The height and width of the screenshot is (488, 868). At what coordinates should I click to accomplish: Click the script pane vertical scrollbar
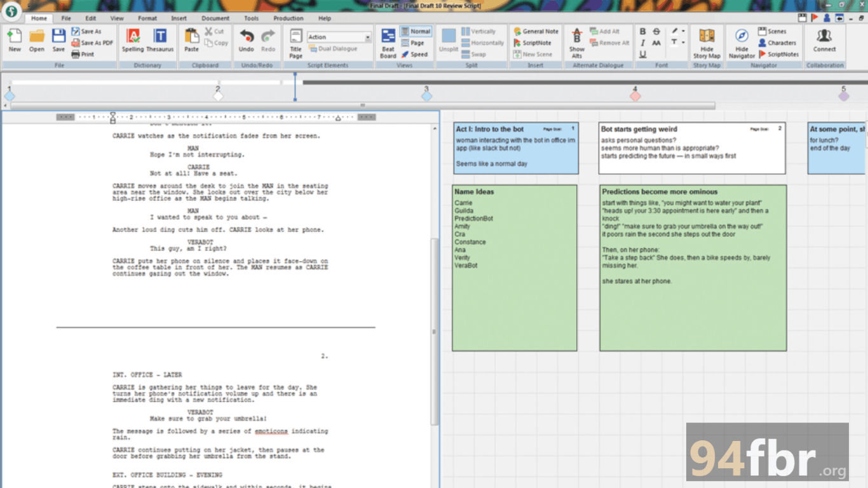click(x=435, y=332)
